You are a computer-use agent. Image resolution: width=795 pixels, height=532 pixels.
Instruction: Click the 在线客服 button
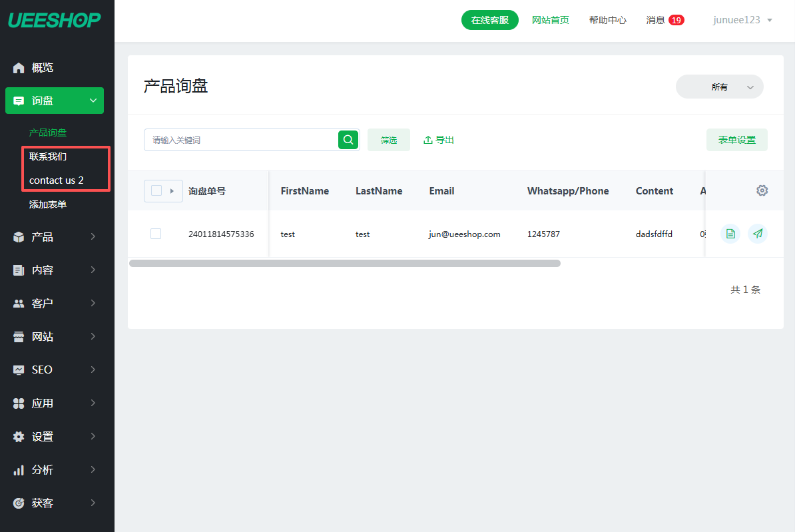click(489, 20)
